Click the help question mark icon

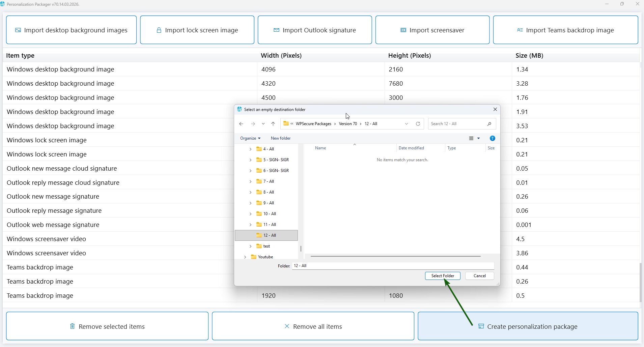[492, 138]
